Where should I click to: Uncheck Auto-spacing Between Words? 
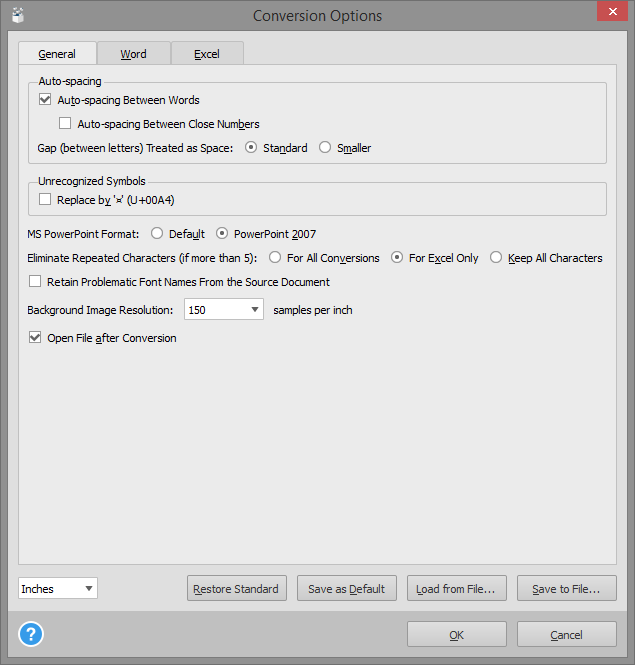45,100
